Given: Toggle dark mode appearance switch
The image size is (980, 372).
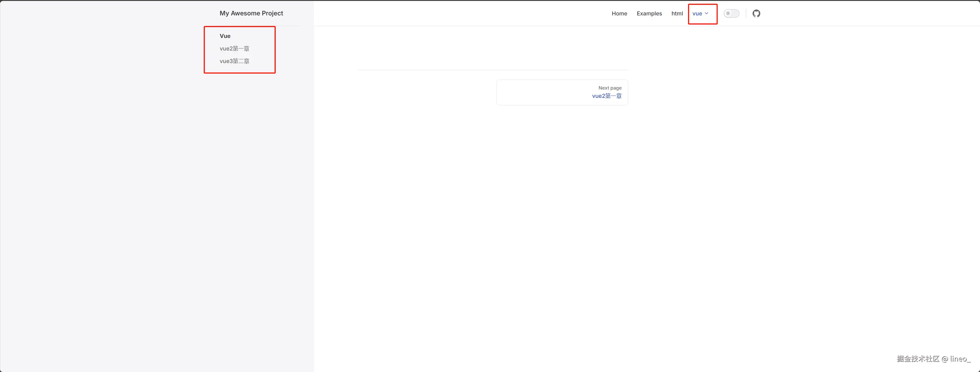Looking at the screenshot, I should [731, 14].
